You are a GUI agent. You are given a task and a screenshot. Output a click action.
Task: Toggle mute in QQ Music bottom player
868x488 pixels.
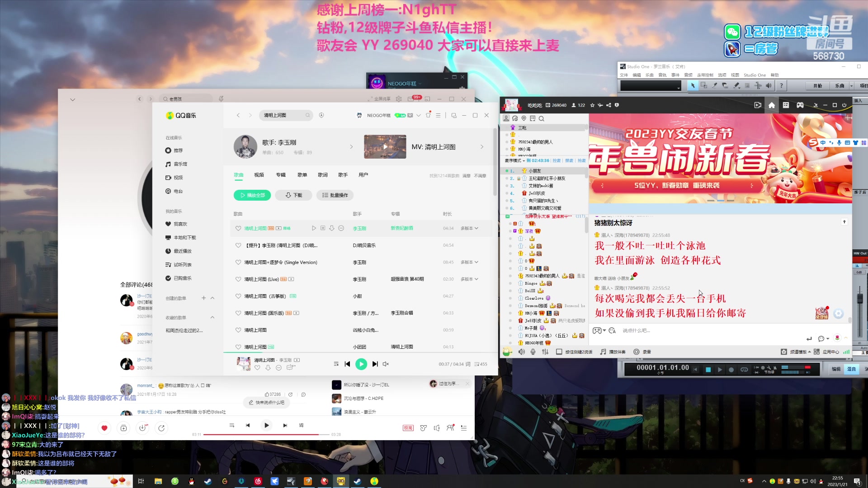pyautogui.click(x=386, y=364)
